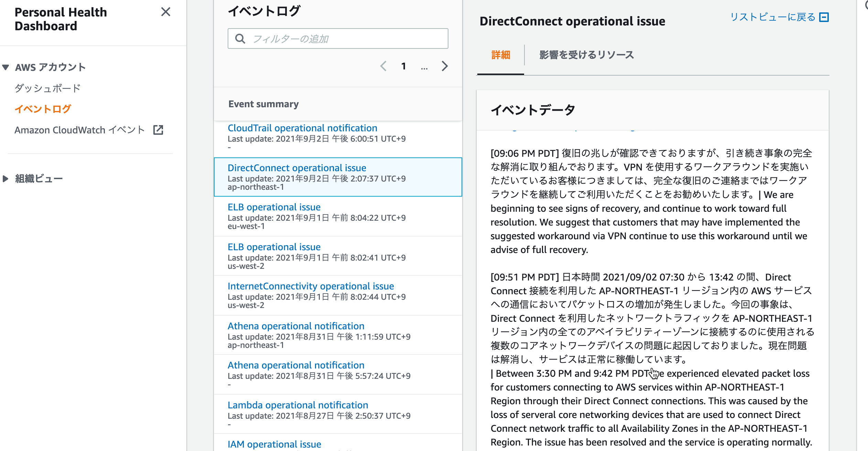Click the external link icon beside CloudWatch
This screenshot has width=868, height=451.
[158, 130]
